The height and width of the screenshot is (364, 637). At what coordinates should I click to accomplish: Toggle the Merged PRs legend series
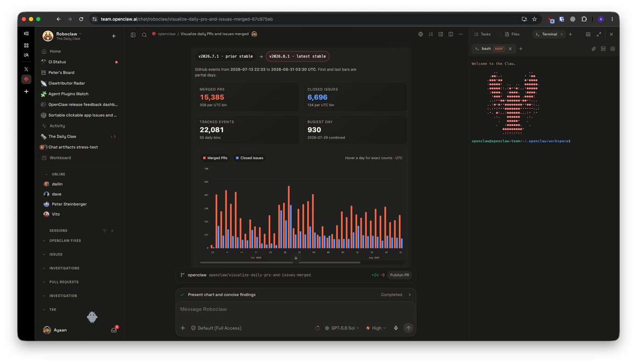click(214, 158)
